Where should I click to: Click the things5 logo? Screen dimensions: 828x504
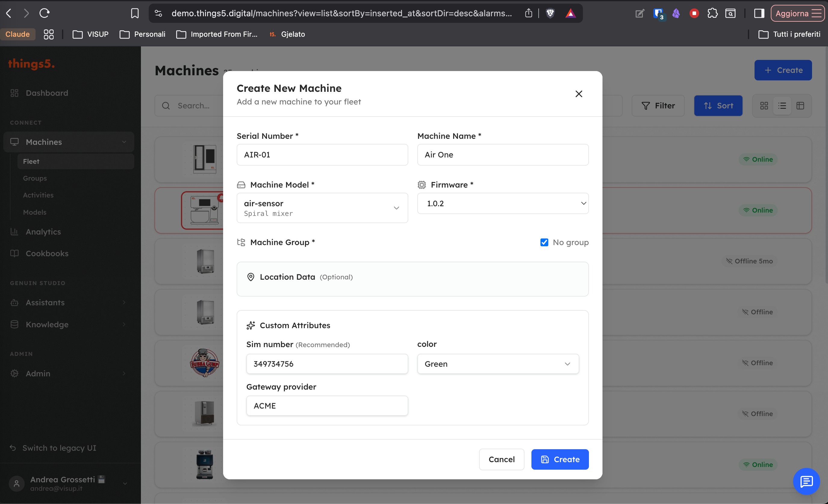(31, 64)
